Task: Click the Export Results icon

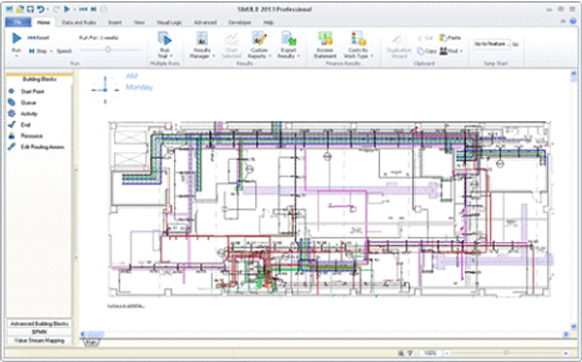Action: [x=288, y=39]
